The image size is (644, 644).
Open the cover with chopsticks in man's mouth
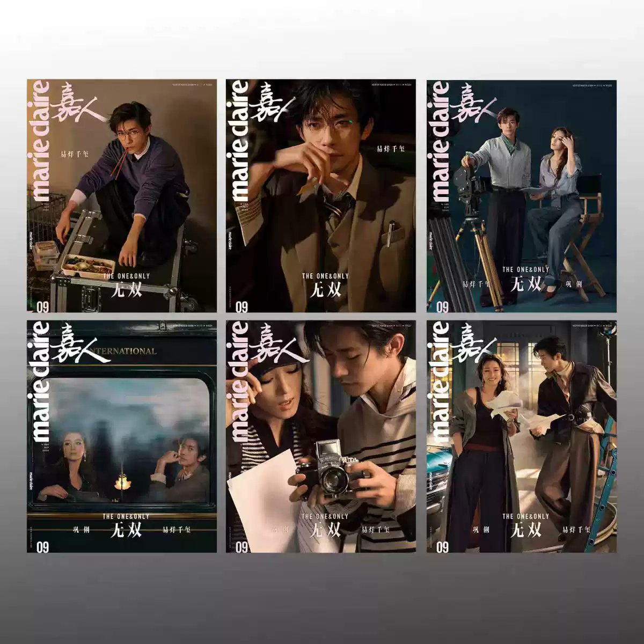[122, 196]
